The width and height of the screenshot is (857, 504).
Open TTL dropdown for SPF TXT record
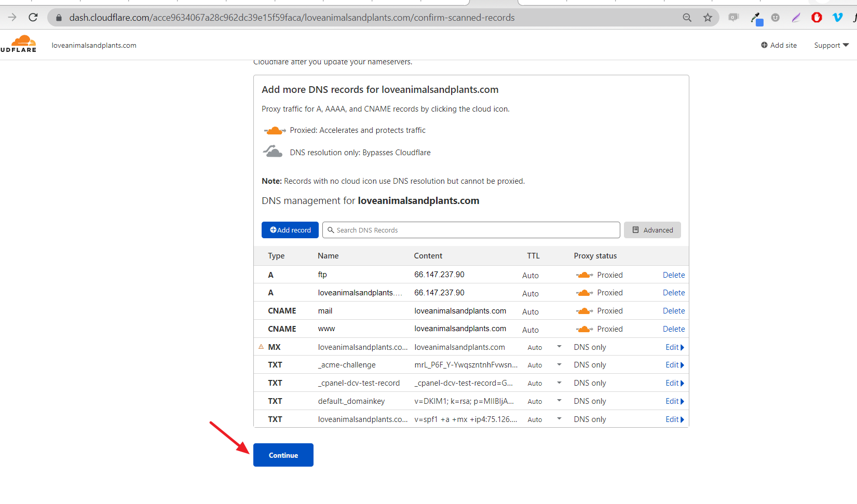coord(559,419)
